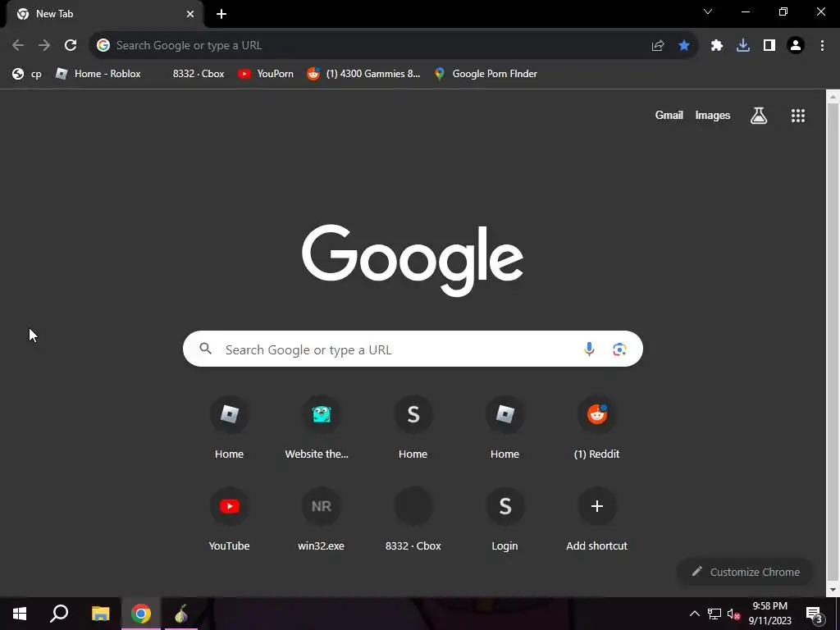
Task: Open a new tab with the plus button
Action: 221,14
